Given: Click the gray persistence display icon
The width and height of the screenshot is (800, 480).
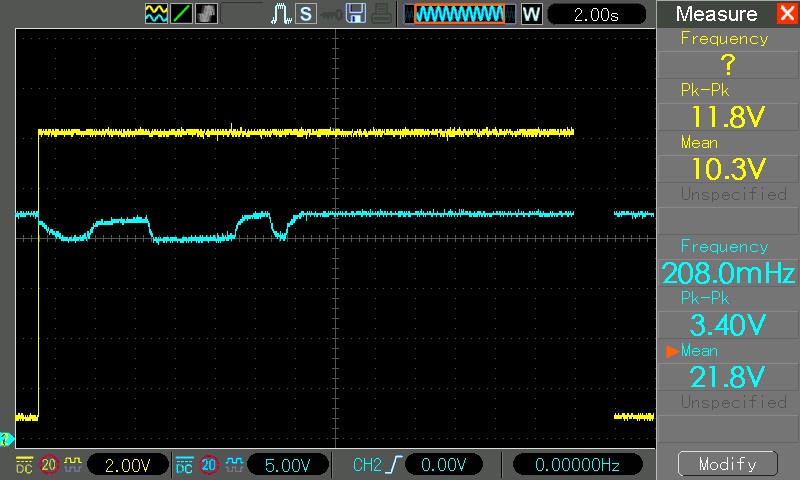Looking at the screenshot, I should point(206,13).
